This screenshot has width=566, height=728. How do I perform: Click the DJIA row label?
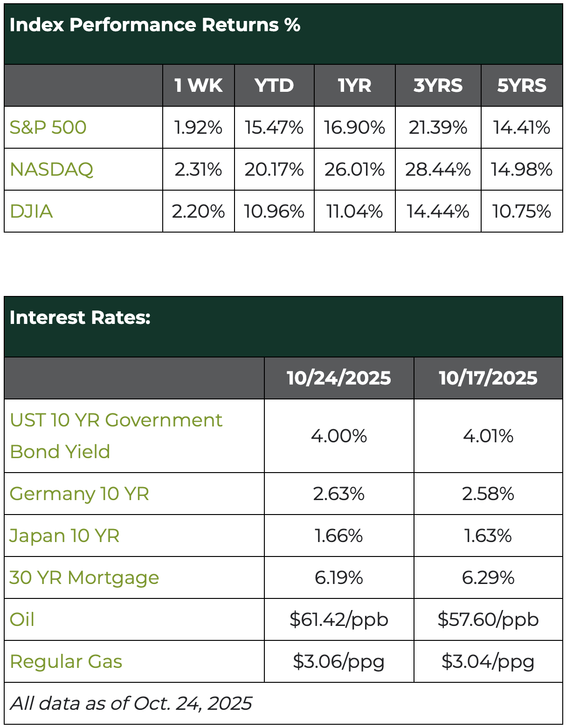[31, 212]
